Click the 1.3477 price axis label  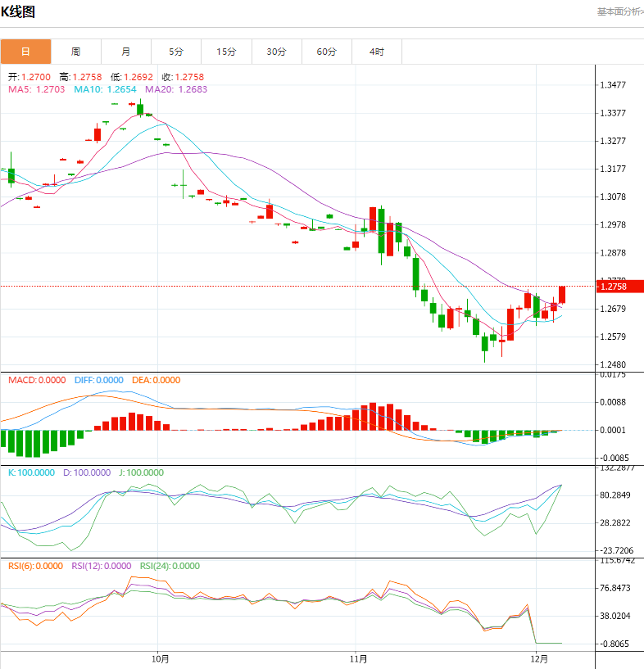(613, 85)
